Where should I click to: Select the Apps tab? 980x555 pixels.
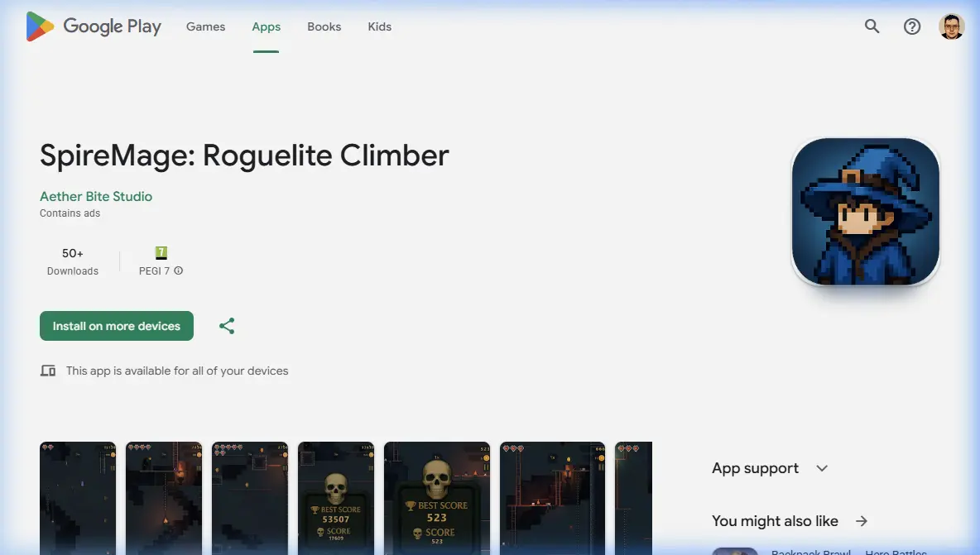tap(267, 26)
